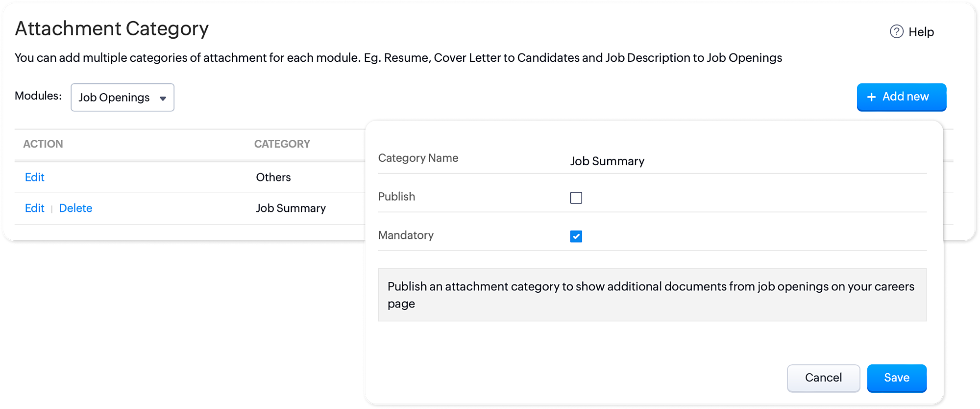This screenshot has height=409, width=980.
Task: Edit the Job Summary category
Action: 34,208
